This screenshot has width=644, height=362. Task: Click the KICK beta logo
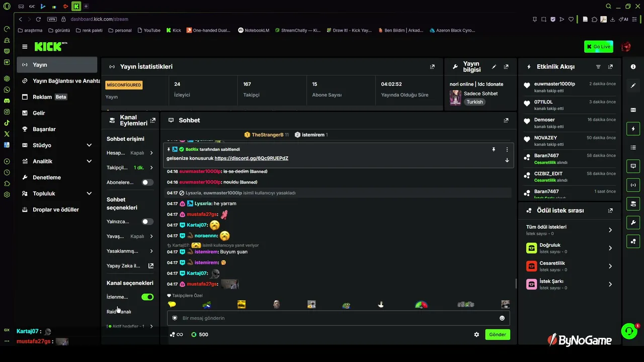tap(51, 46)
